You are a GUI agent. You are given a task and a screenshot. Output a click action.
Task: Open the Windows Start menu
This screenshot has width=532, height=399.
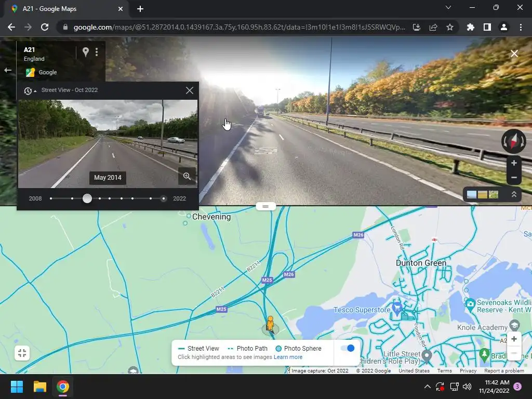click(17, 387)
